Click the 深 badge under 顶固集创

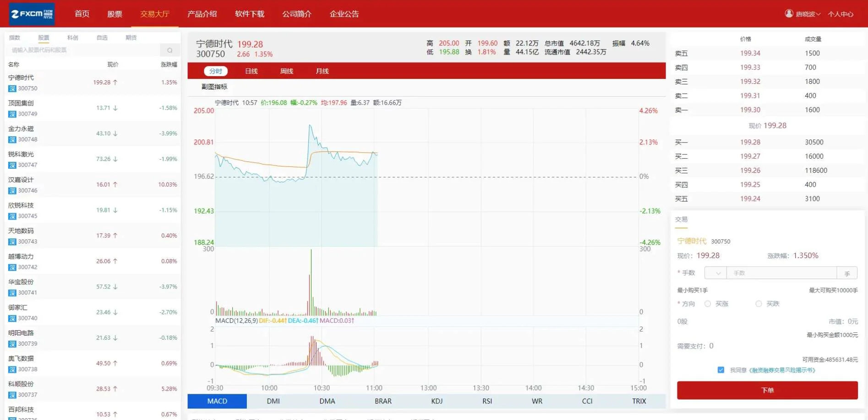click(12, 114)
